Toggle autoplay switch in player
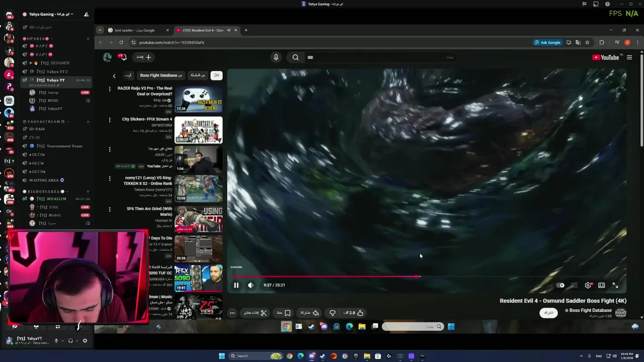 click(x=560, y=285)
